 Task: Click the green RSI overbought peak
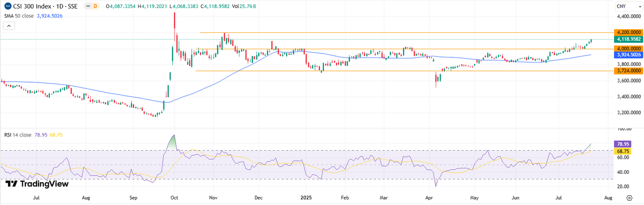(174, 142)
